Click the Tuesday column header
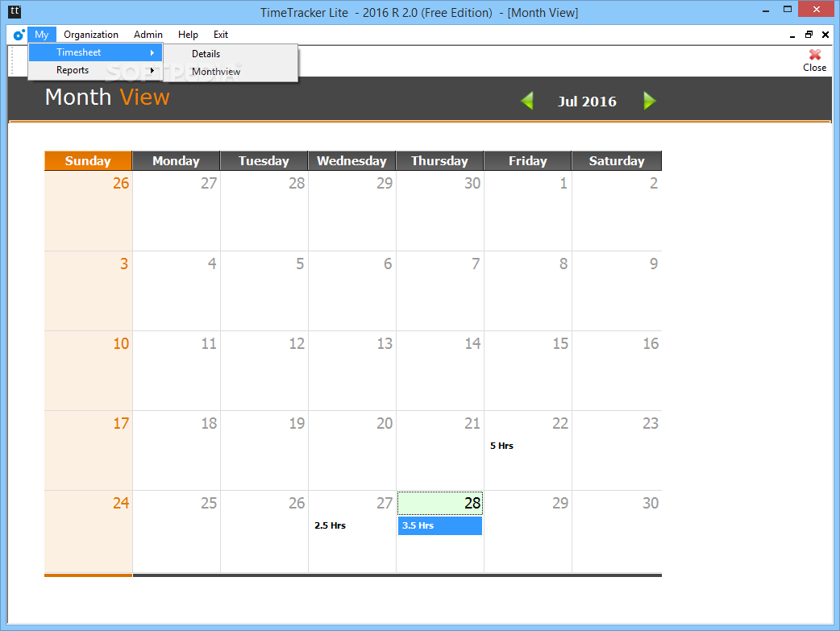Viewport: 840px width, 631px height. click(x=264, y=160)
